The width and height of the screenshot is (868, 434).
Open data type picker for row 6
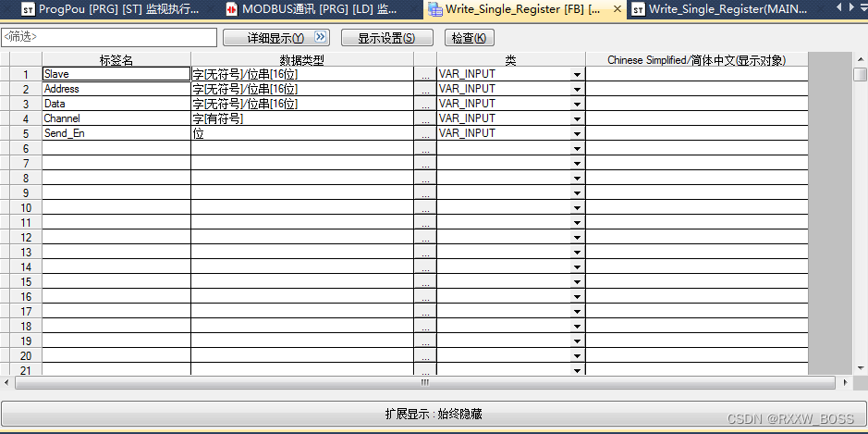(x=425, y=148)
